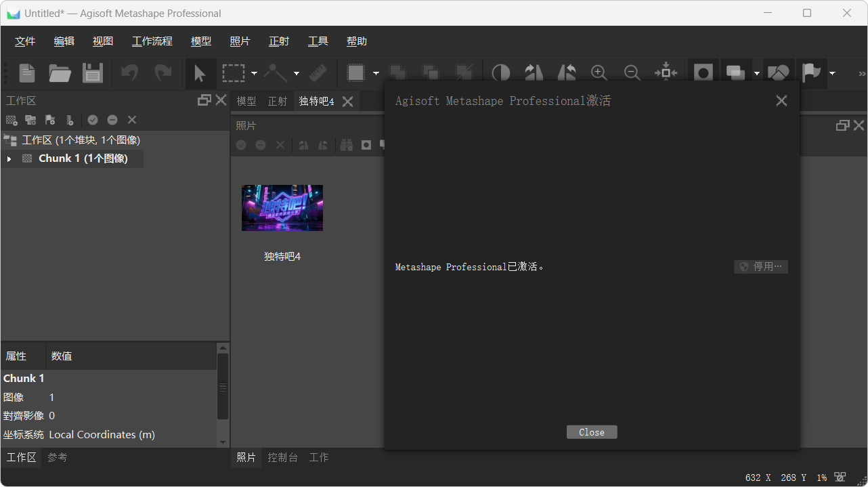Zoom out with the magnifier minus icon
868x487 pixels.
pos(632,72)
